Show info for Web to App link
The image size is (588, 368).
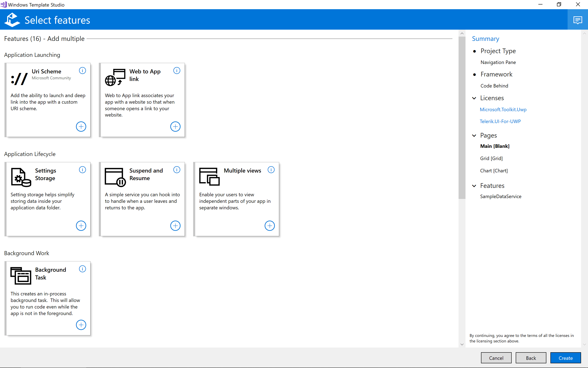[x=177, y=71]
